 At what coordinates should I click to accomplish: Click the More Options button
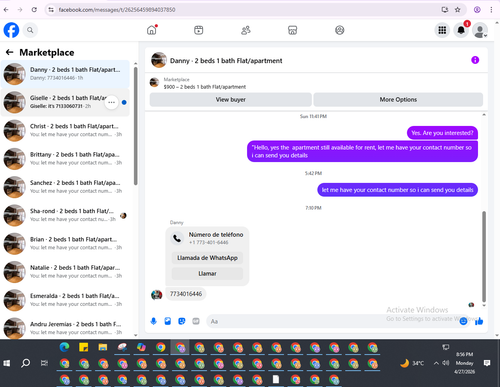pos(398,99)
